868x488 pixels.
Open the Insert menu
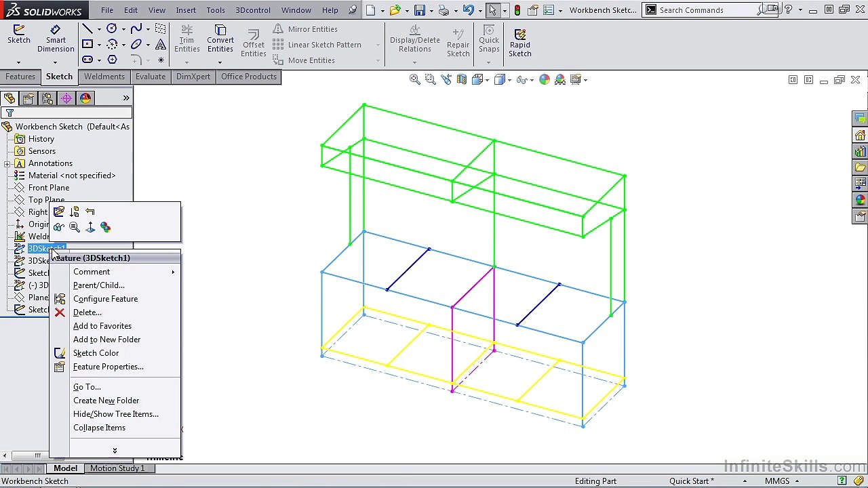pos(186,10)
